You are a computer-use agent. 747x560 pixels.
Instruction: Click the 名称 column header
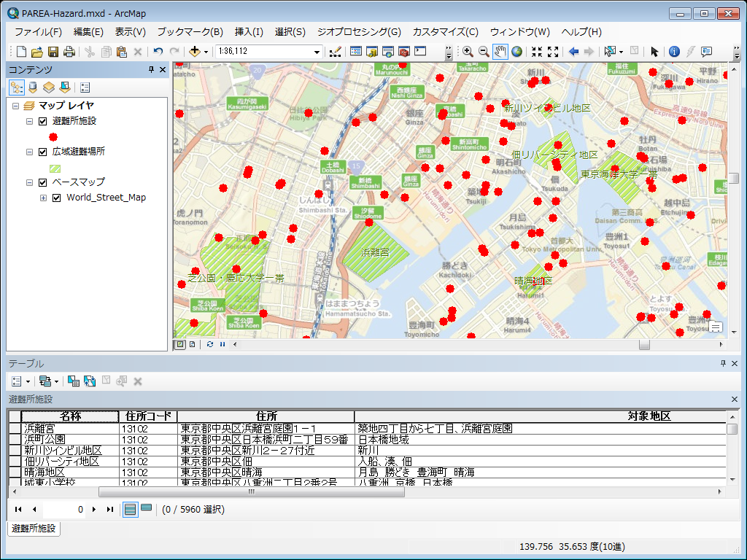(70, 416)
